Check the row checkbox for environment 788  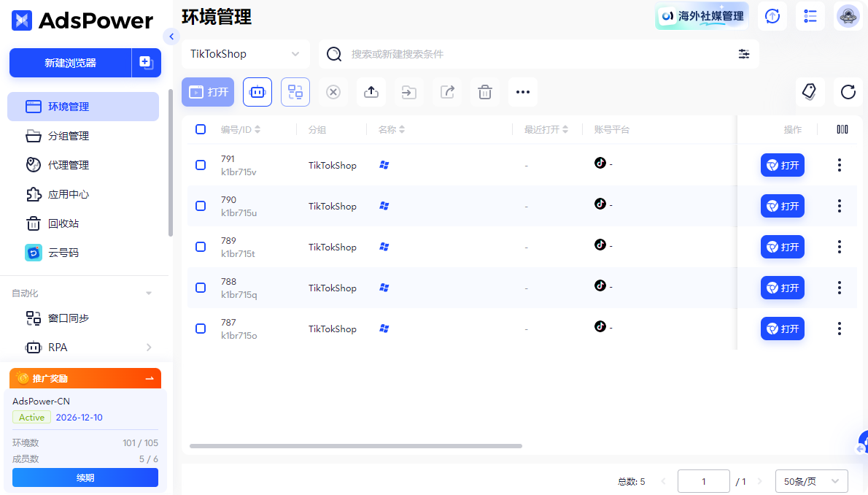tap(201, 288)
